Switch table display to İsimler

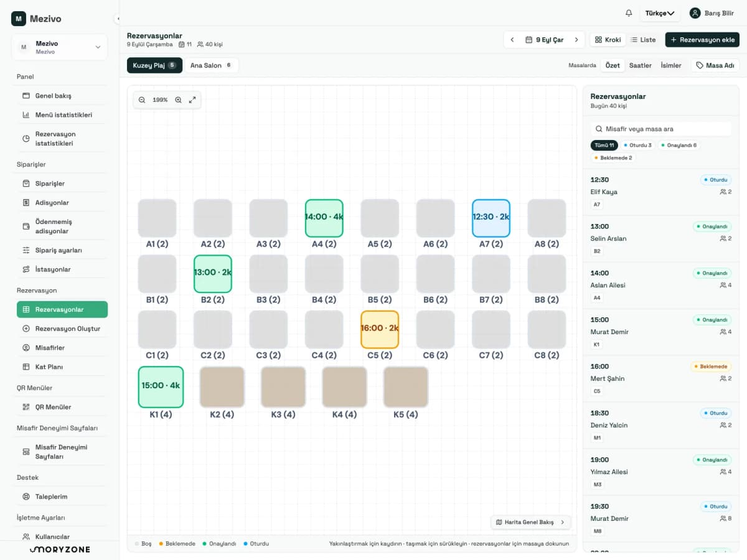(670, 65)
